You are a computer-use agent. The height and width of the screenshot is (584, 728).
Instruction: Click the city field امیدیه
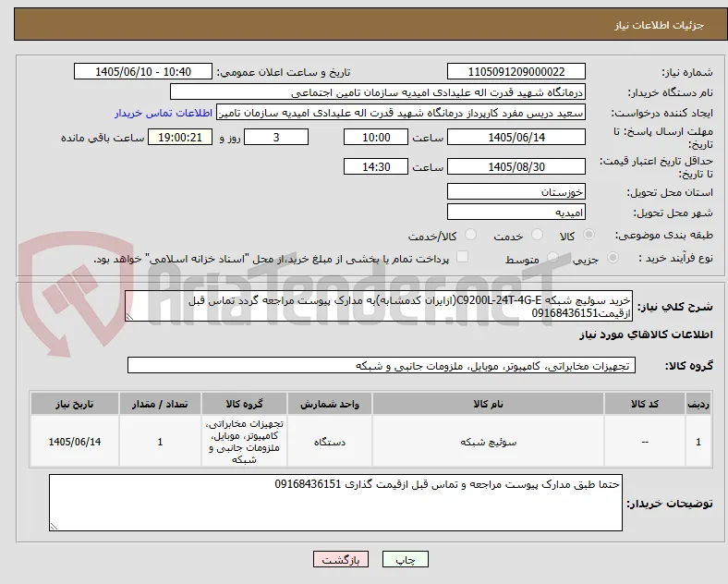[x=516, y=213]
